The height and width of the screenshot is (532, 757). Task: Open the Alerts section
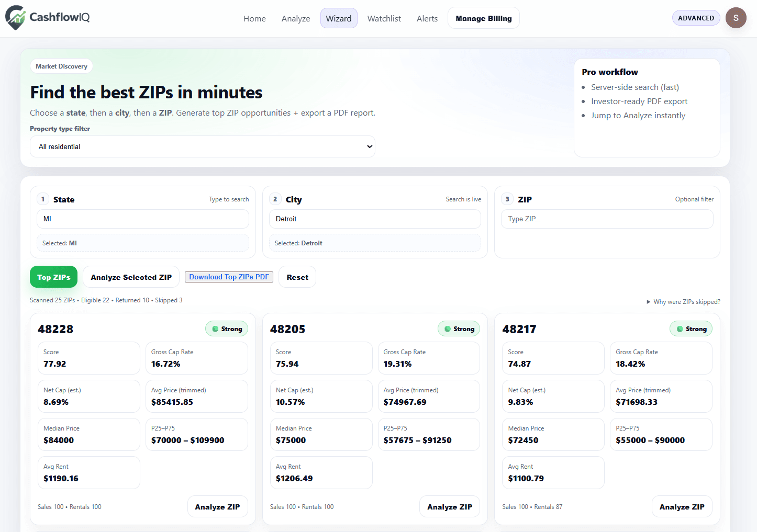click(427, 18)
